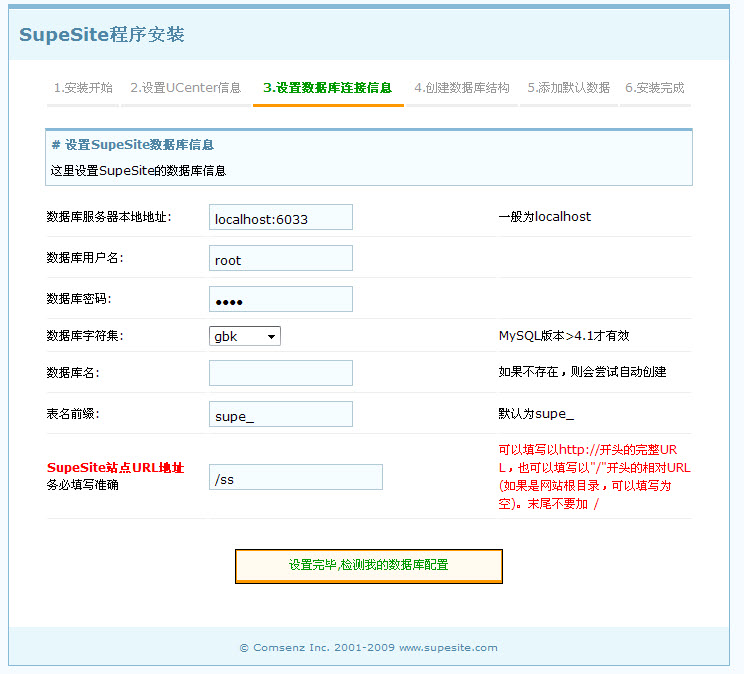Focus the database username field containing root
744x674 pixels.
281,258
